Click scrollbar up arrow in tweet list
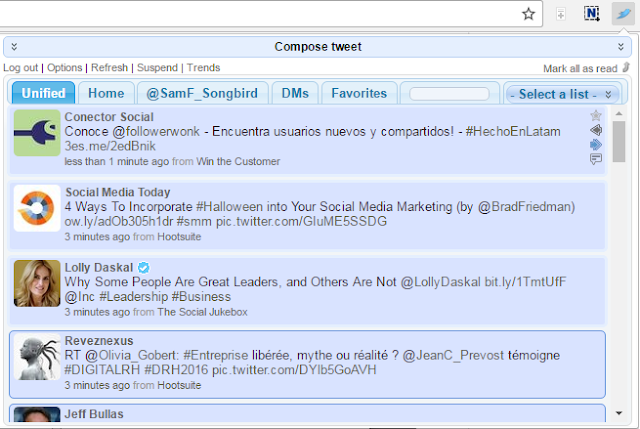This screenshot has height=429, width=640. point(619,113)
